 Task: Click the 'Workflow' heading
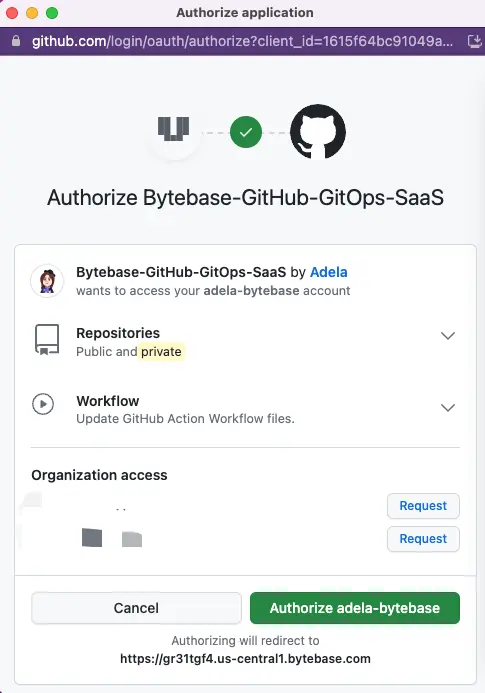coord(107,401)
